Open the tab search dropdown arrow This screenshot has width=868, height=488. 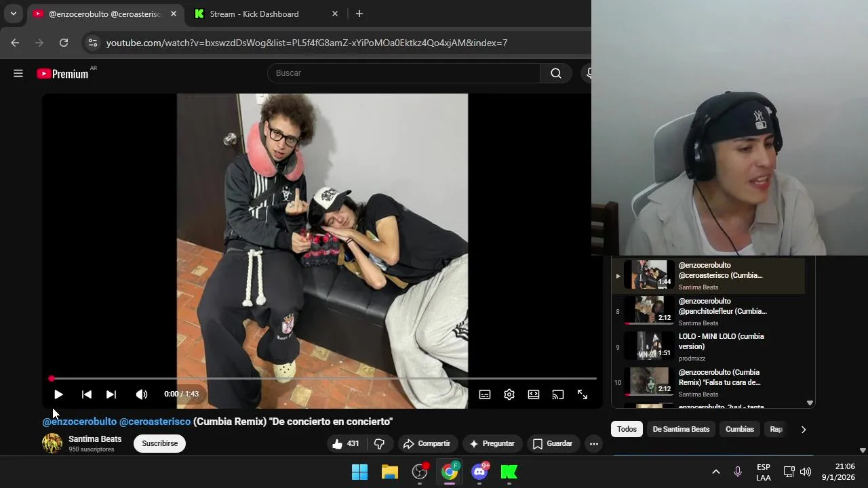point(13,14)
